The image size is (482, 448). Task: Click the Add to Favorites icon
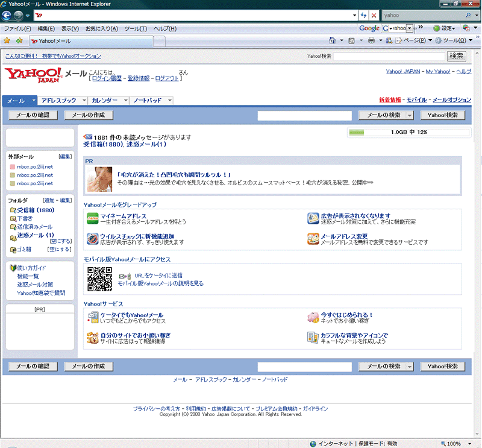(x=19, y=40)
